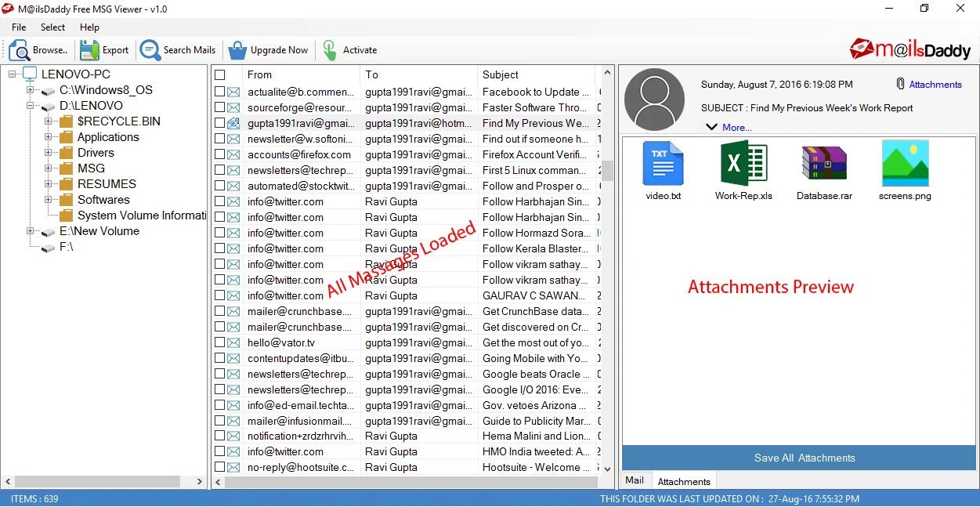
Task: Click the $RECYCLE.BIN folder icon
Action: tap(66, 121)
